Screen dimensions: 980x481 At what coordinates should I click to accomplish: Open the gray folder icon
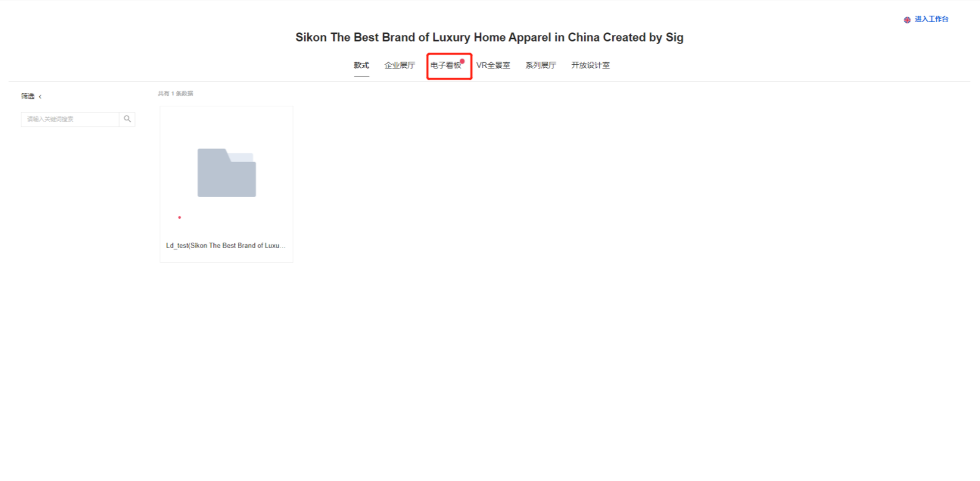[x=226, y=173]
